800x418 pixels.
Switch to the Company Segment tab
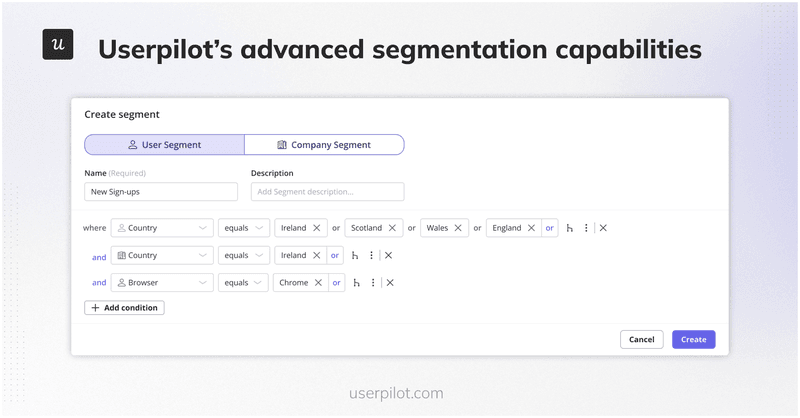[324, 145]
